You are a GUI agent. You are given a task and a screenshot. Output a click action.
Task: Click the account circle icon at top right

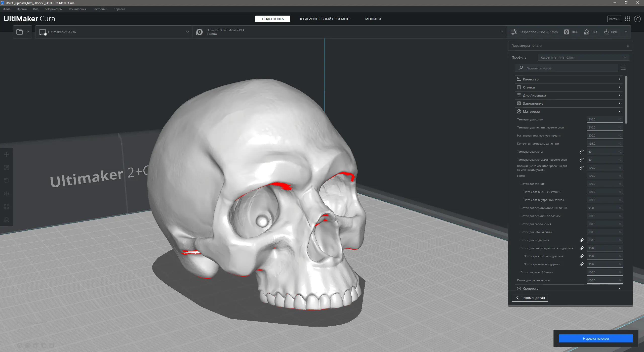[637, 19]
